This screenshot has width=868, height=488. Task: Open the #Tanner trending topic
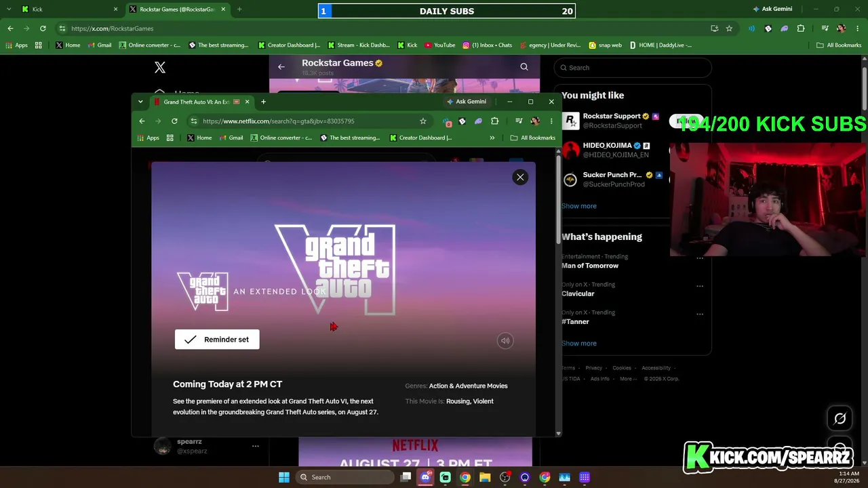(x=575, y=321)
